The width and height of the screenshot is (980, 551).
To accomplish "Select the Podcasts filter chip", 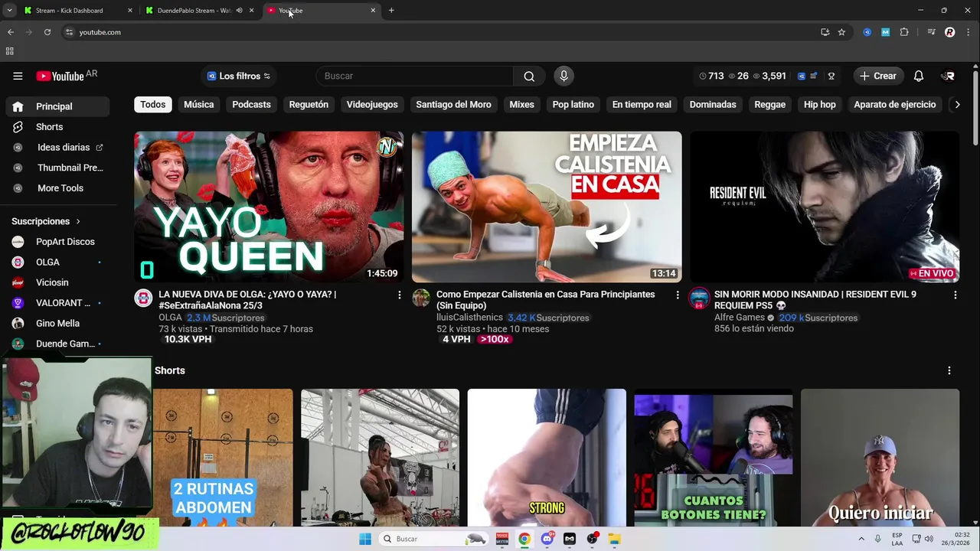I will click(x=251, y=105).
